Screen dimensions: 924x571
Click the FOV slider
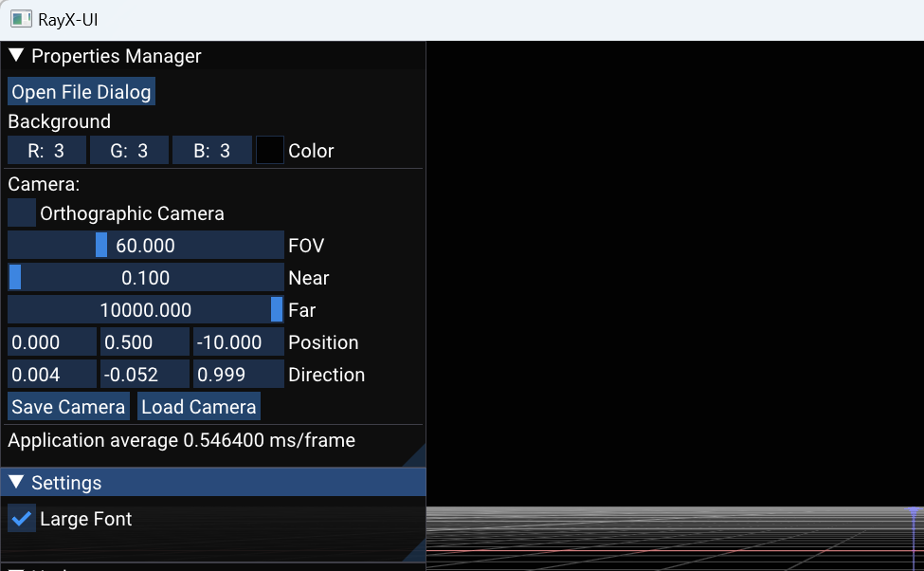click(x=145, y=246)
